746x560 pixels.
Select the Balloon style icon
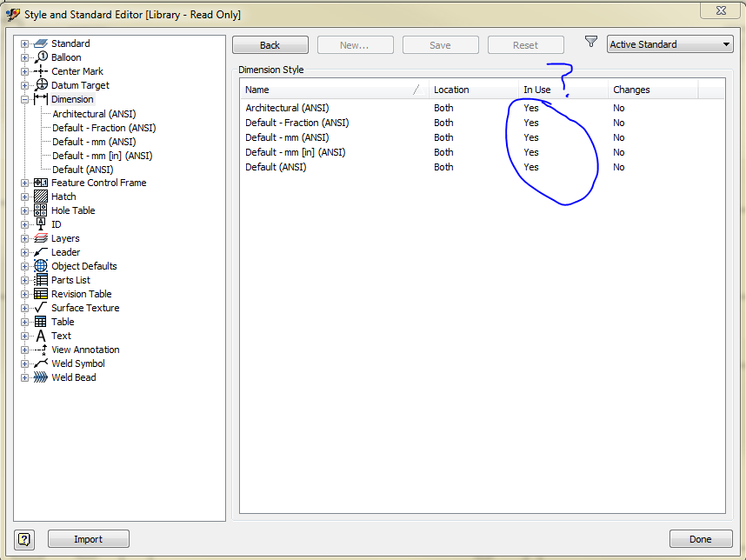click(41, 57)
